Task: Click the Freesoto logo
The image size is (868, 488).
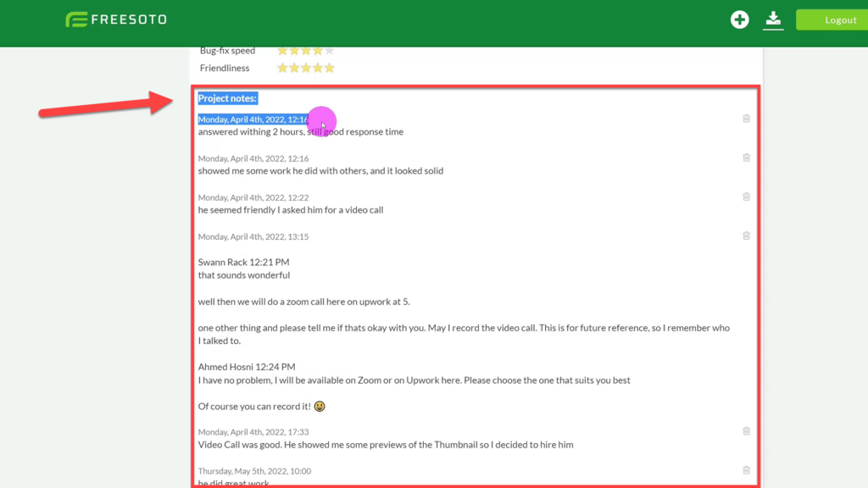Action: (x=115, y=19)
